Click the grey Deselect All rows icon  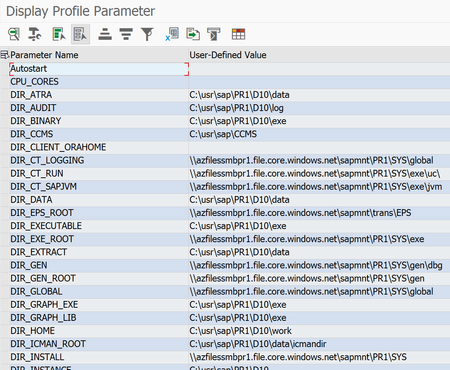point(80,34)
